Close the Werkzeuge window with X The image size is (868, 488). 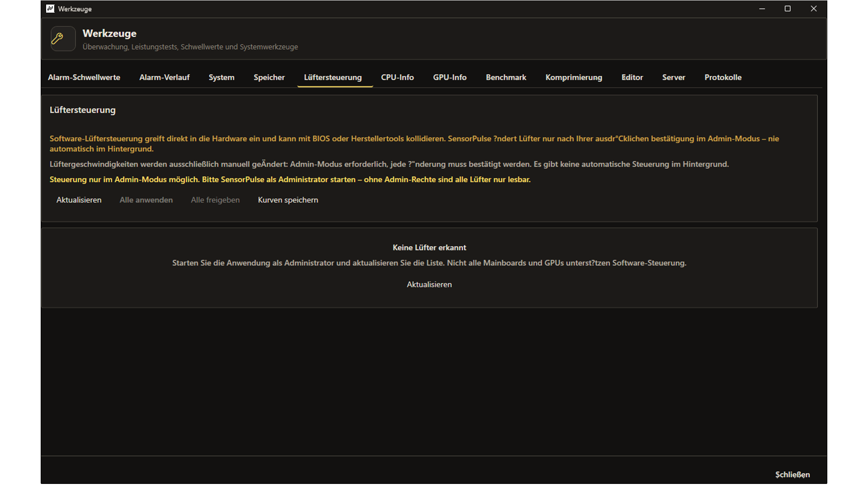813,9
